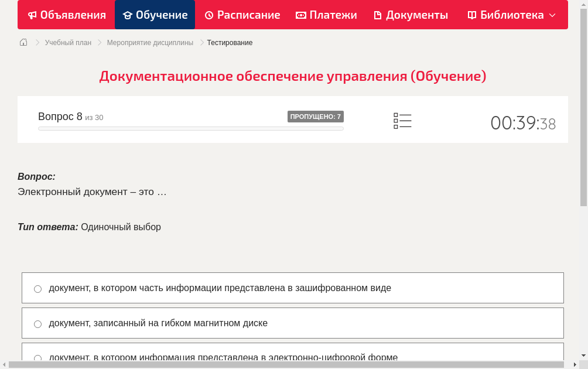The width and height of the screenshot is (588, 369).
Task: Switch to the Платежи menu item
Action: (x=326, y=15)
